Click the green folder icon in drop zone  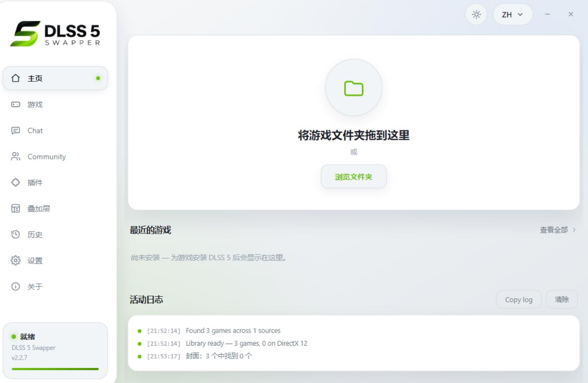pos(354,88)
